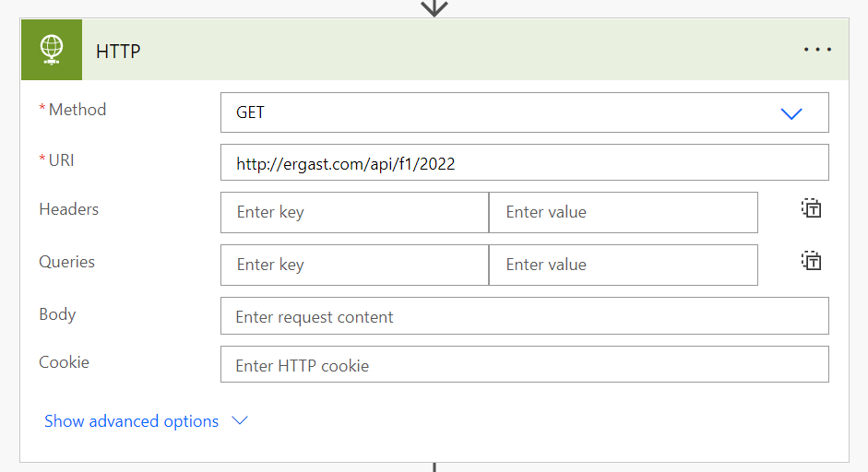
Task: Focus the Headers Enter value field
Action: pos(623,212)
